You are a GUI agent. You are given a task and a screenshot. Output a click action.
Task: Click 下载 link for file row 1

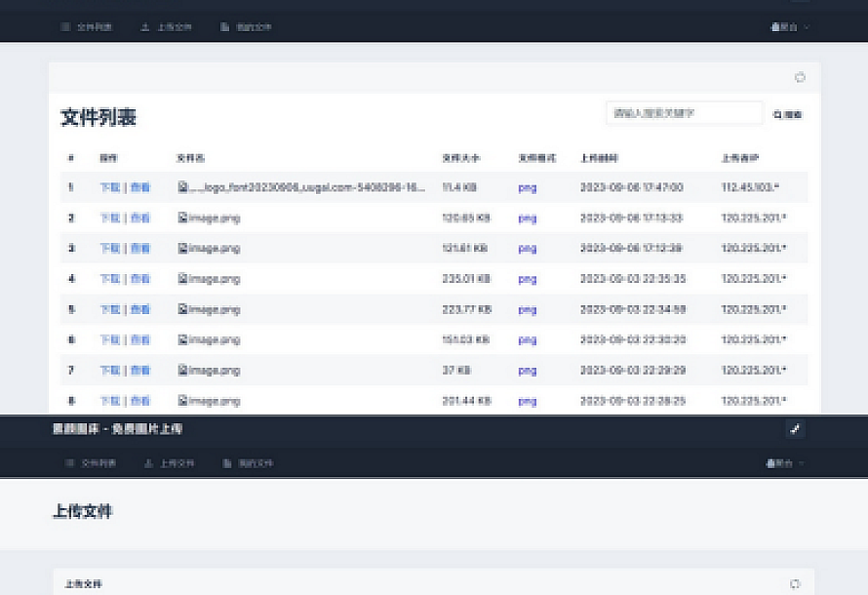[x=109, y=187]
